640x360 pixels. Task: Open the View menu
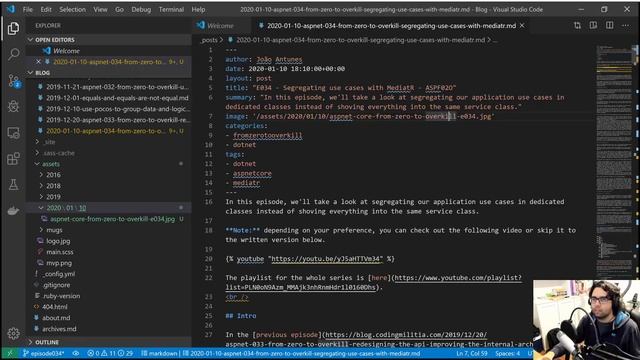click(100, 9)
